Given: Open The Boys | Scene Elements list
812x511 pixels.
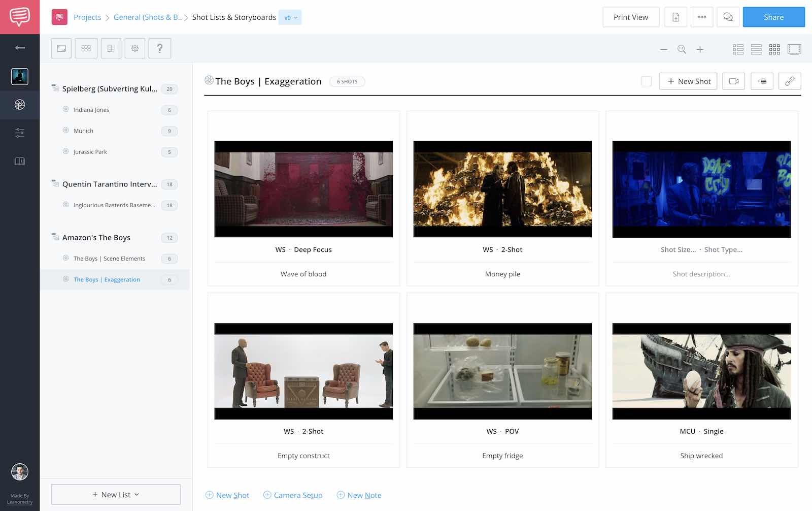Looking at the screenshot, I should 115,259.
